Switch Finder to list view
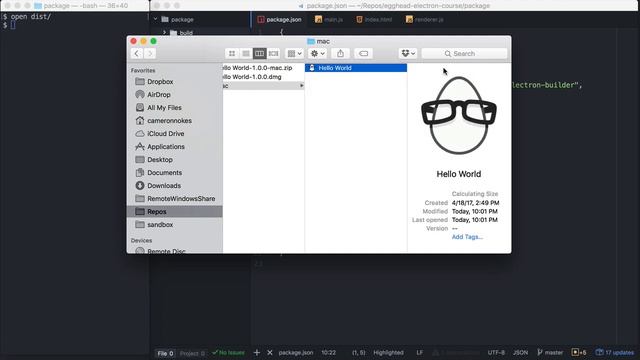Screen dimensions: 640x360 coord(246,53)
